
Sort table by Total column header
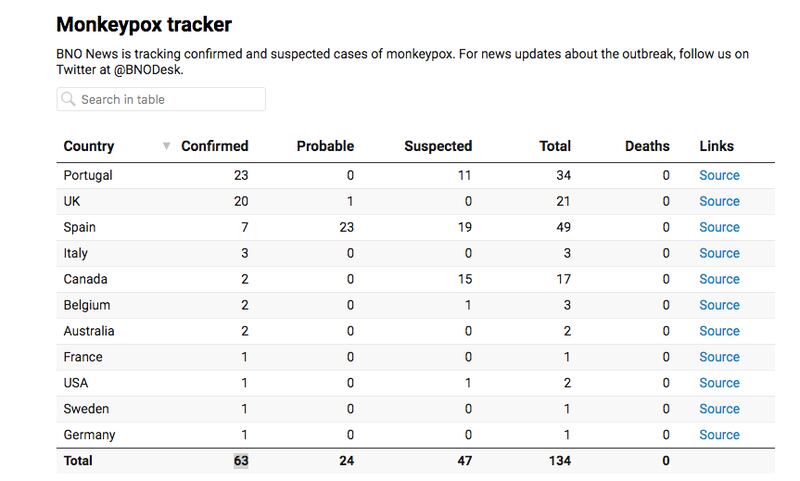555,146
